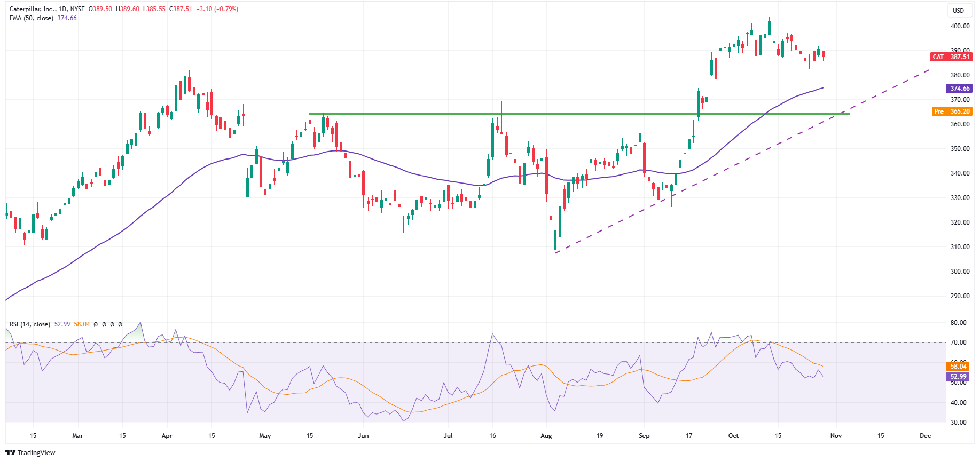Click the 400.00 price axis label
This screenshot has width=980, height=462.
coord(960,26)
